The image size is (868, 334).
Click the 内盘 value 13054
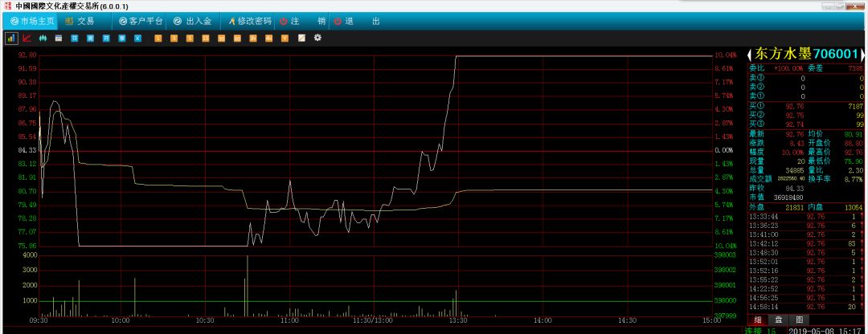pos(853,207)
